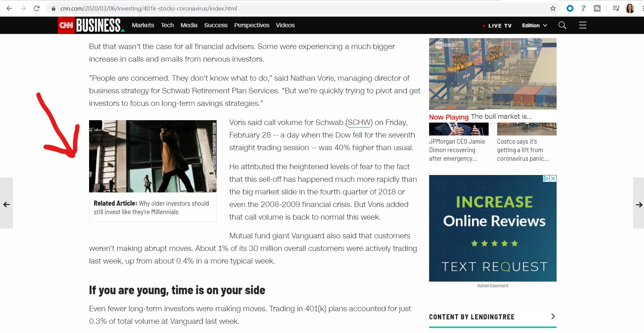Click browser forward arrow
Screen dimensions: 644x333
click(x=23, y=9)
